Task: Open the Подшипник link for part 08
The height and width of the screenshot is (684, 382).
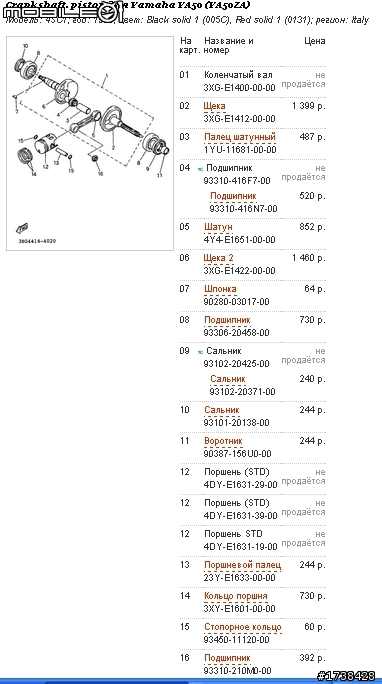Action: coord(227,320)
